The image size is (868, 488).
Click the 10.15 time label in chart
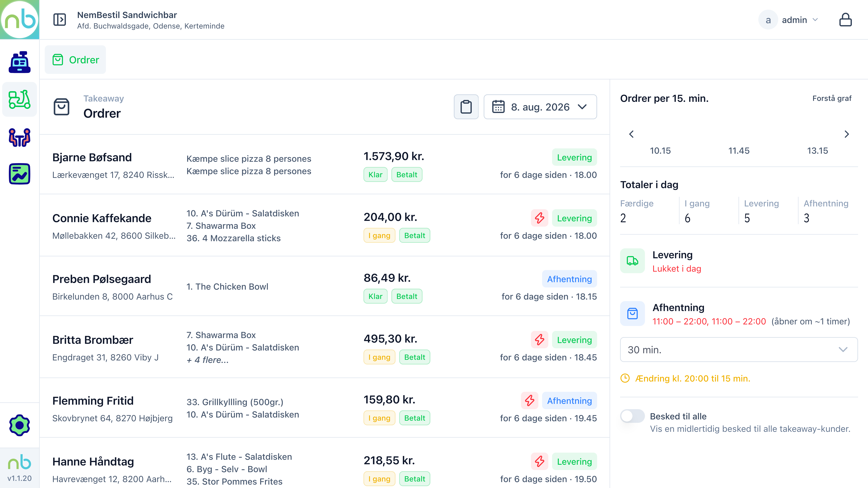660,151
